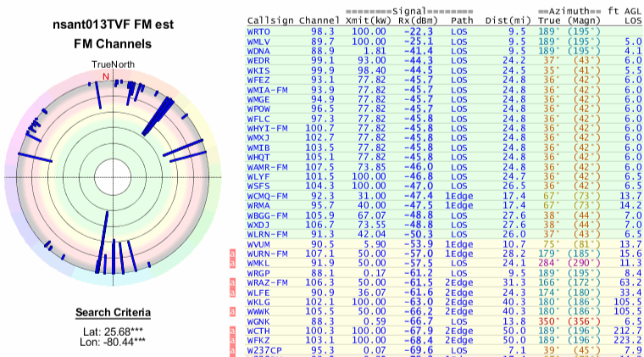644x357 pixels.
Task: Click the red N north marker on radar
Action: click(x=106, y=76)
